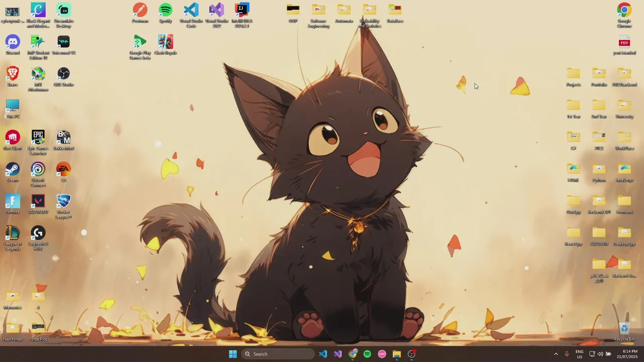Select the Frontend folder
Image resolution: width=644 pixels, height=362 pixels.
click(624, 204)
